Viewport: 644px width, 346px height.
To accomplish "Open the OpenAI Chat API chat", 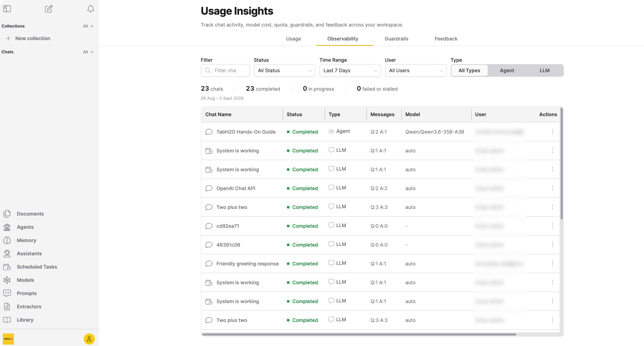I will point(236,188).
